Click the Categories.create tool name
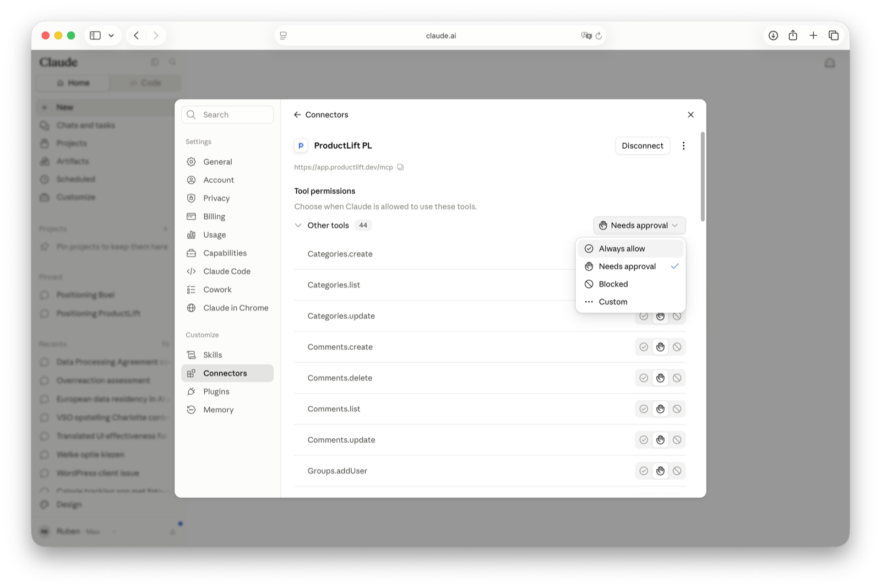881x588 pixels. (x=340, y=254)
